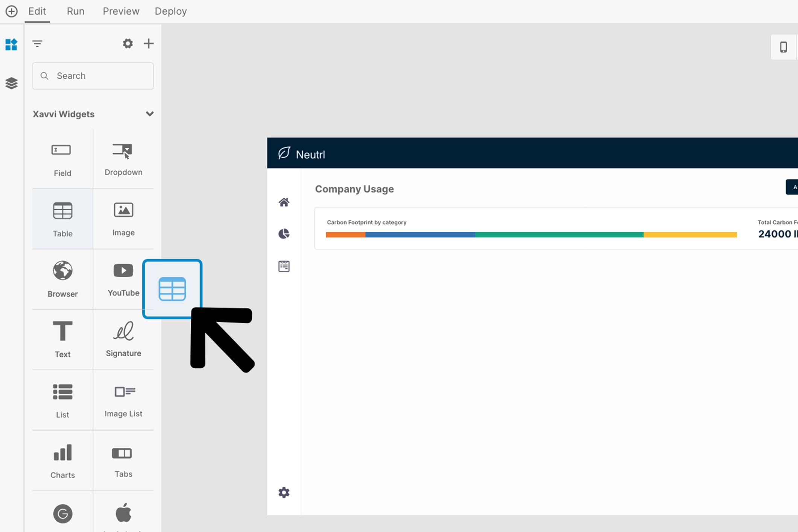Click the Charts widget icon
Screen dimensions: 798x532
tap(62, 453)
